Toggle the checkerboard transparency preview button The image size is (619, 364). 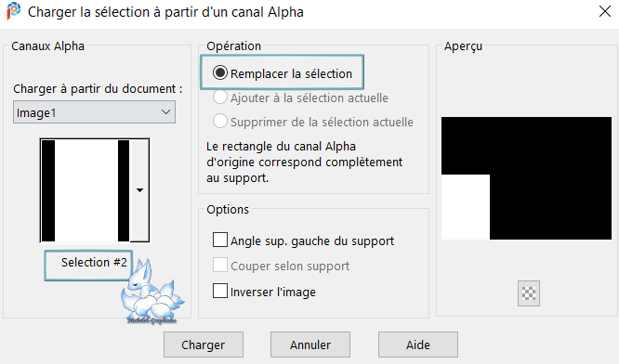pyautogui.click(x=529, y=293)
